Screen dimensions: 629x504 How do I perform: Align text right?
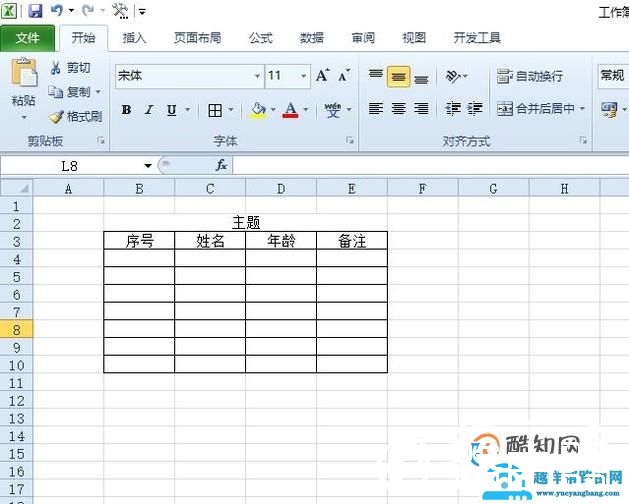pyautogui.click(x=421, y=108)
